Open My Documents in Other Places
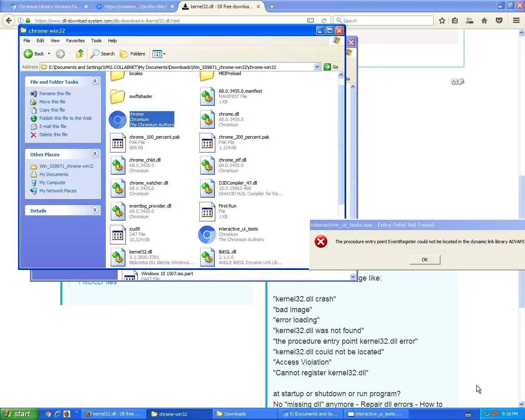525x420 pixels. click(54, 174)
